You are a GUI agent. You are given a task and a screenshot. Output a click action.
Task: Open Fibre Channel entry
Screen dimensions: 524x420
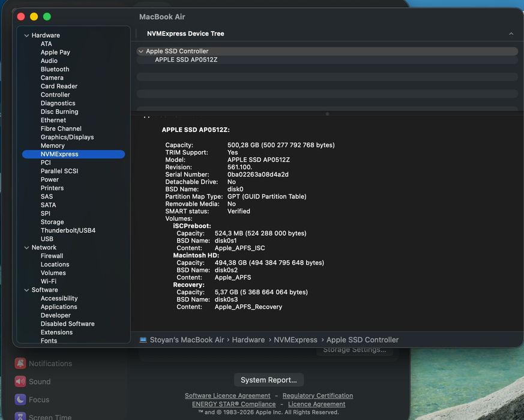(x=61, y=128)
